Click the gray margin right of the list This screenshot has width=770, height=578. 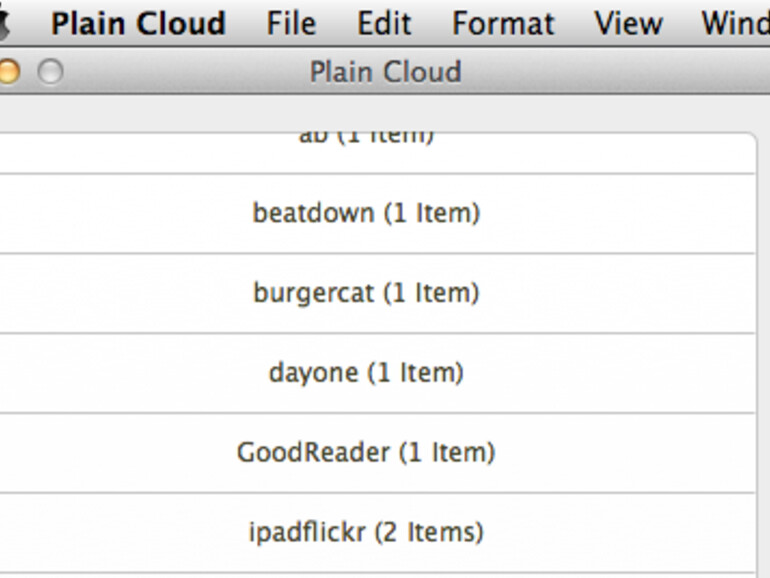pyautogui.click(x=763, y=350)
